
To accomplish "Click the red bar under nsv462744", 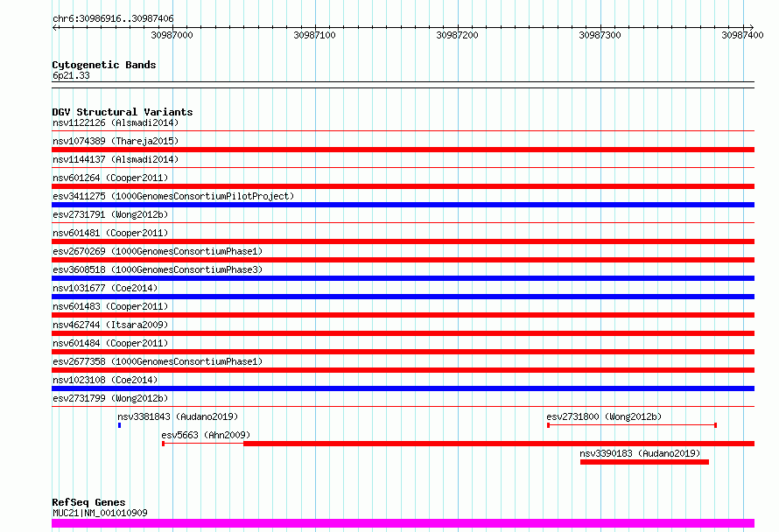I will click(403, 333).
